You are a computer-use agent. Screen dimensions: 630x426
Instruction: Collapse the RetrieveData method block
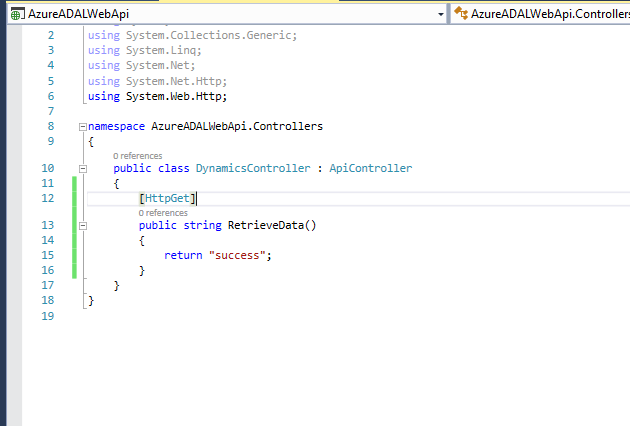pos(83,226)
